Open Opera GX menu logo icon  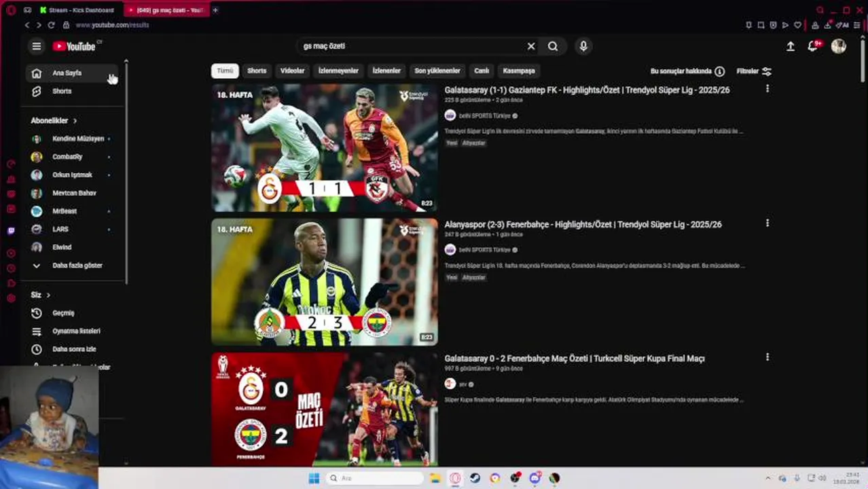pyautogui.click(x=10, y=10)
